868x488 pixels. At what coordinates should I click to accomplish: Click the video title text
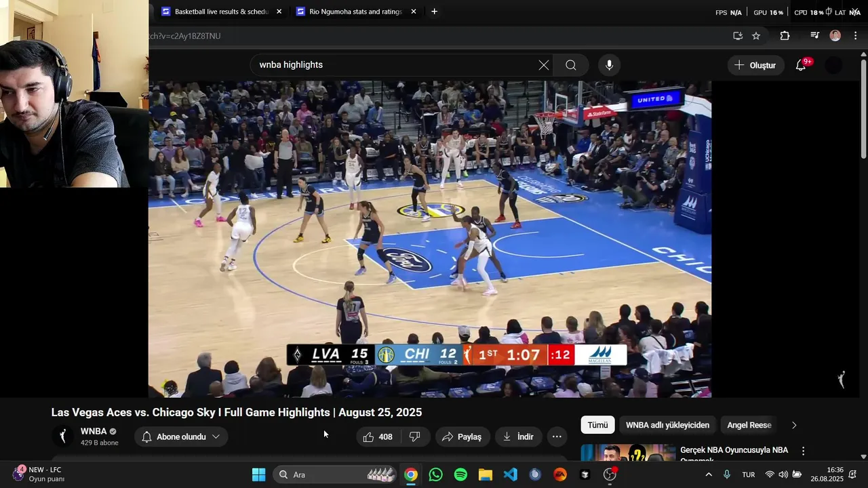point(237,412)
